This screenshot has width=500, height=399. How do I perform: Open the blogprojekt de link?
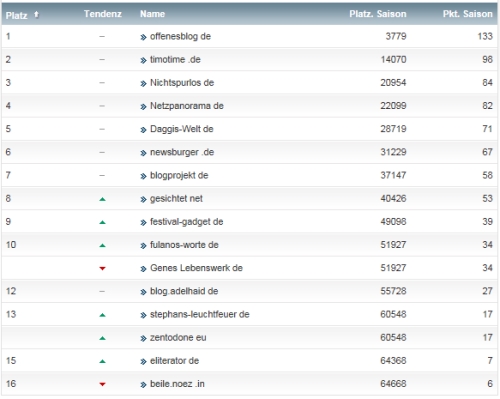tap(179, 175)
